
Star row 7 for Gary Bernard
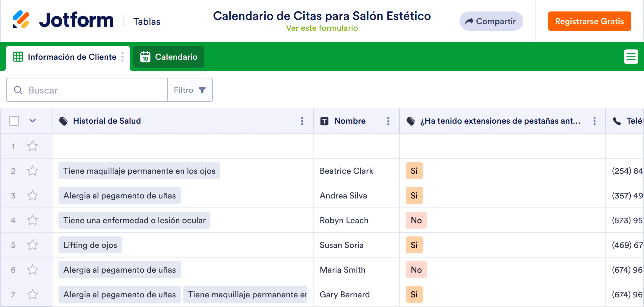[33, 295]
